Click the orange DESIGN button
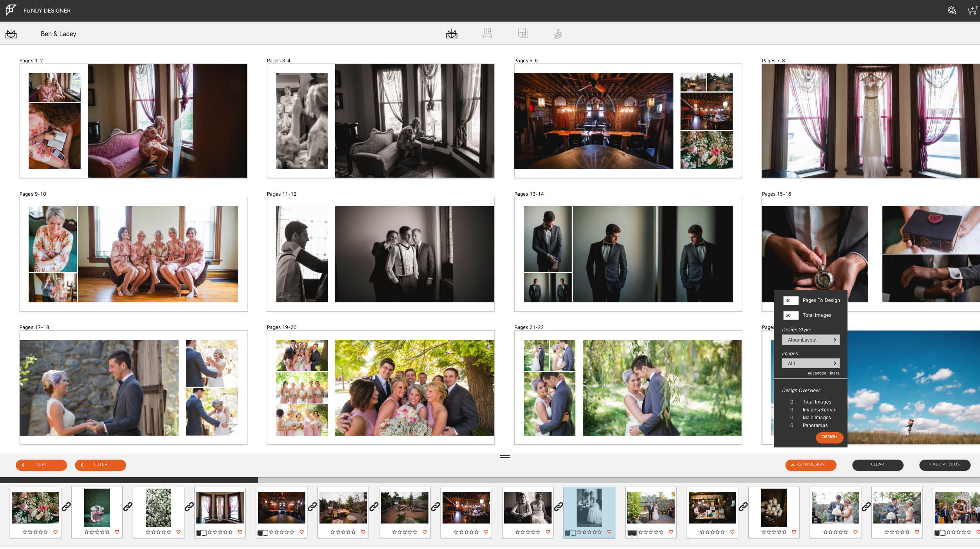 click(x=829, y=437)
